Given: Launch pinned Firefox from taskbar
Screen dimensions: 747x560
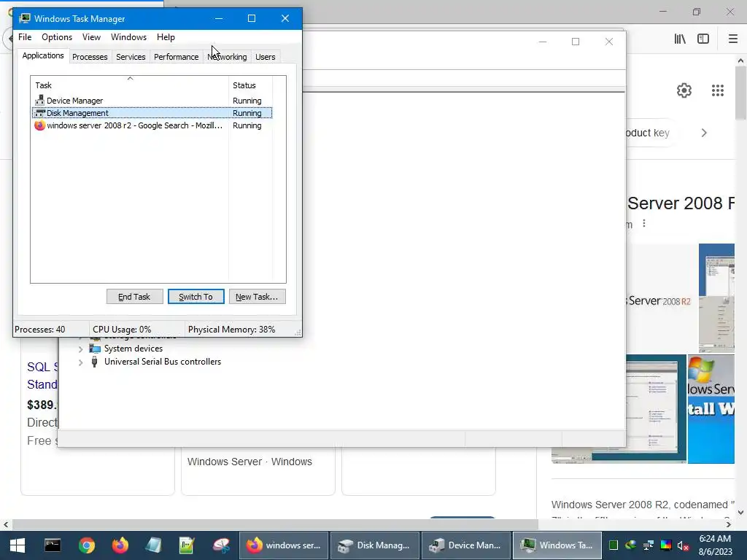Looking at the screenshot, I should [x=120, y=545].
